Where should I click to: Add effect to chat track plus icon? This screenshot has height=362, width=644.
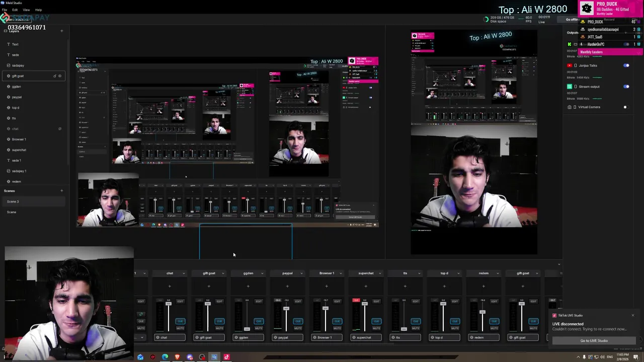coord(170,286)
